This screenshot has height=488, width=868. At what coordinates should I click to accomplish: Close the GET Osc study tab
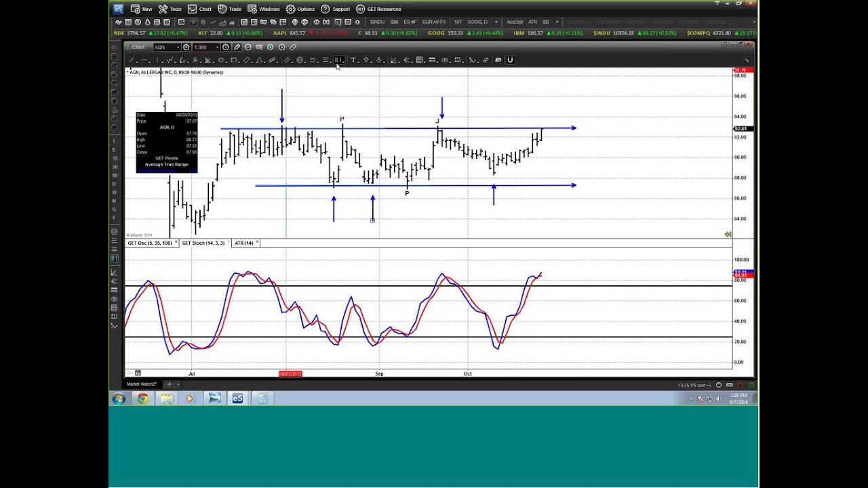coord(176,242)
